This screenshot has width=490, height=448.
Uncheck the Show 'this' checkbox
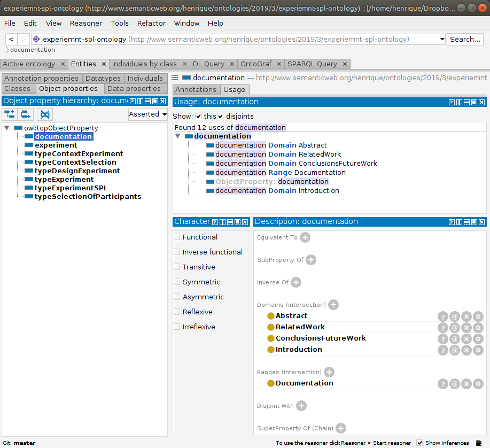click(x=198, y=117)
